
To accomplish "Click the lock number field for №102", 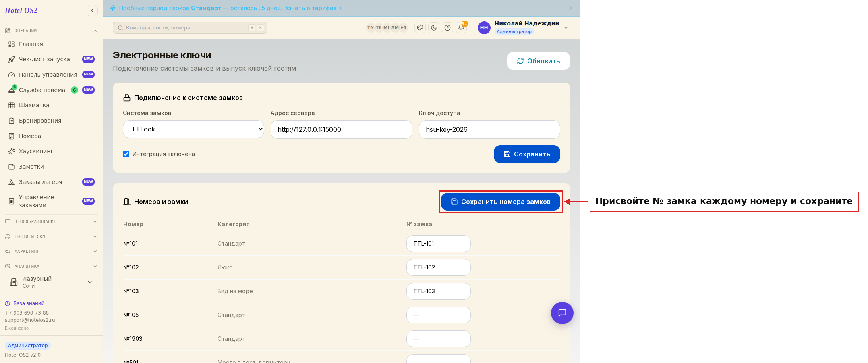I will click(439, 267).
